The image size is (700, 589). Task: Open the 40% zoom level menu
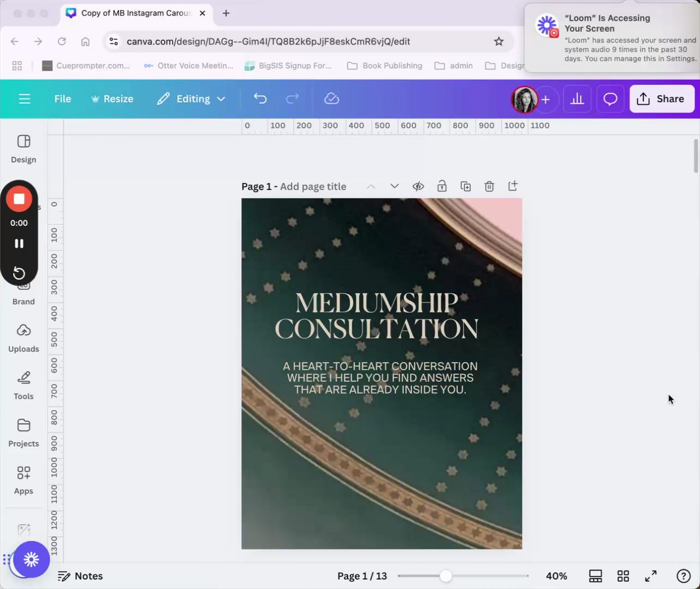pyautogui.click(x=556, y=576)
